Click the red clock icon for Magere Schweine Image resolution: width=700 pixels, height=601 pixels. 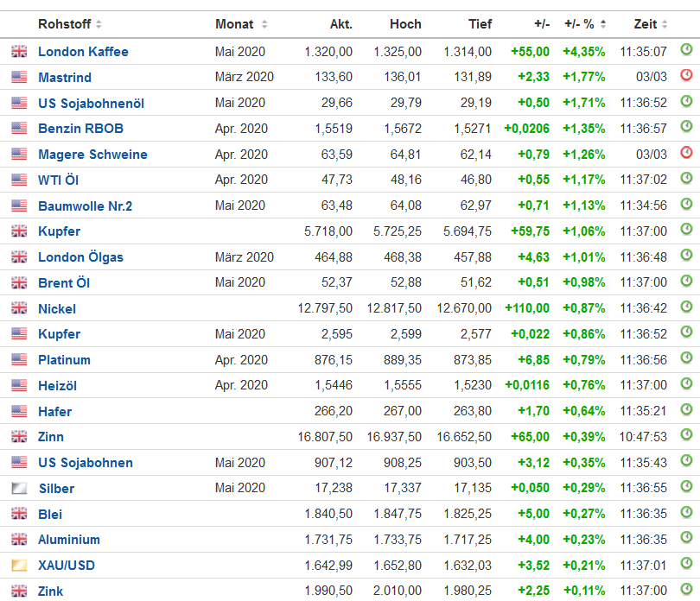pos(686,152)
